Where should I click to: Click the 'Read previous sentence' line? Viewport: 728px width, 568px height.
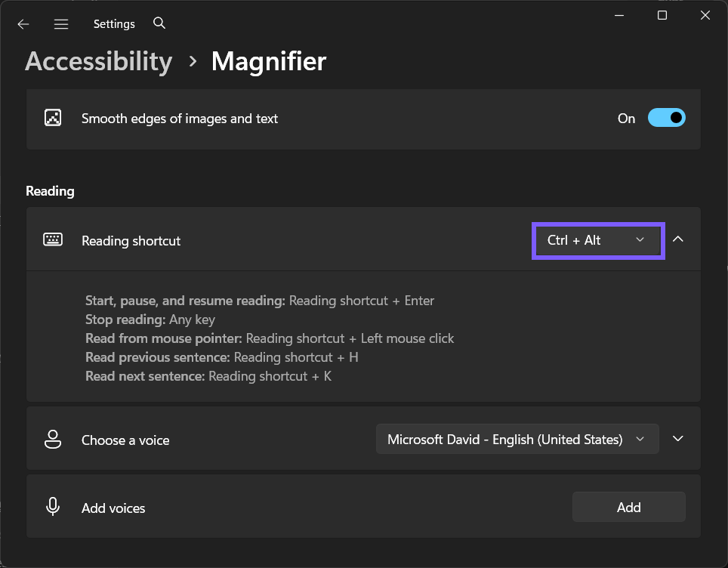[x=222, y=357]
